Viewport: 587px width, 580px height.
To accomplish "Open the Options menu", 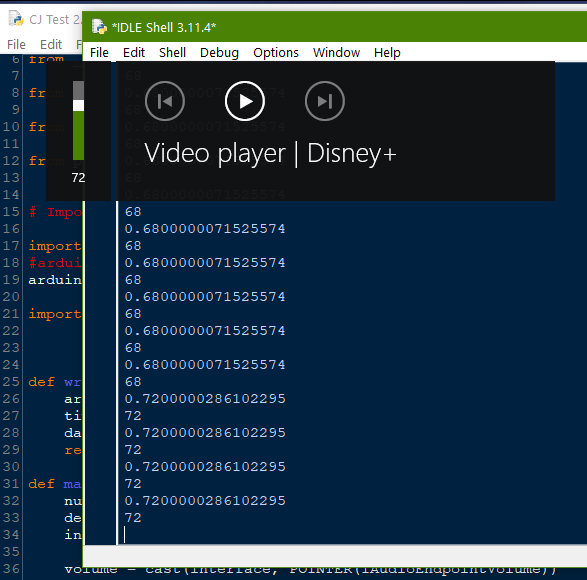I will 276,52.
